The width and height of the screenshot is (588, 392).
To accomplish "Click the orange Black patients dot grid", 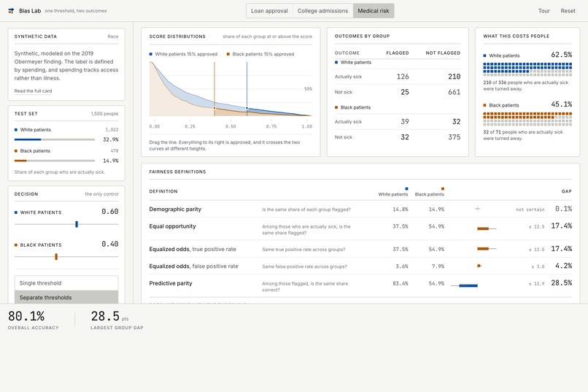I will tap(527, 118).
